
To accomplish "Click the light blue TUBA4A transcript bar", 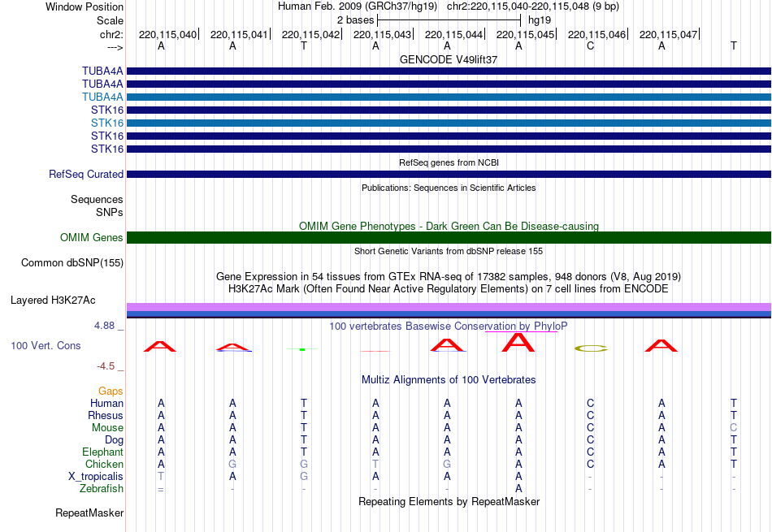I will [449, 97].
